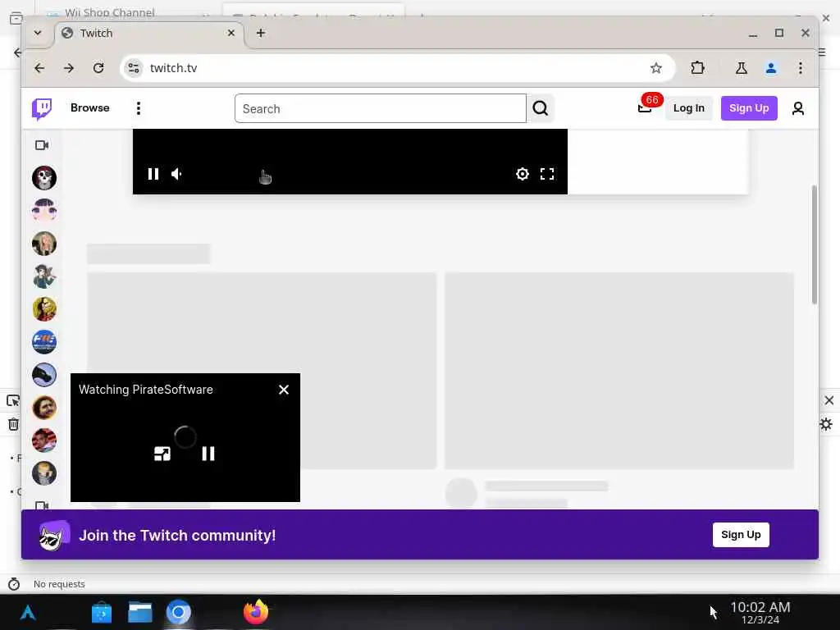840x630 pixels.
Task: Open the browser extensions puzzle icon
Action: pos(697,68)
